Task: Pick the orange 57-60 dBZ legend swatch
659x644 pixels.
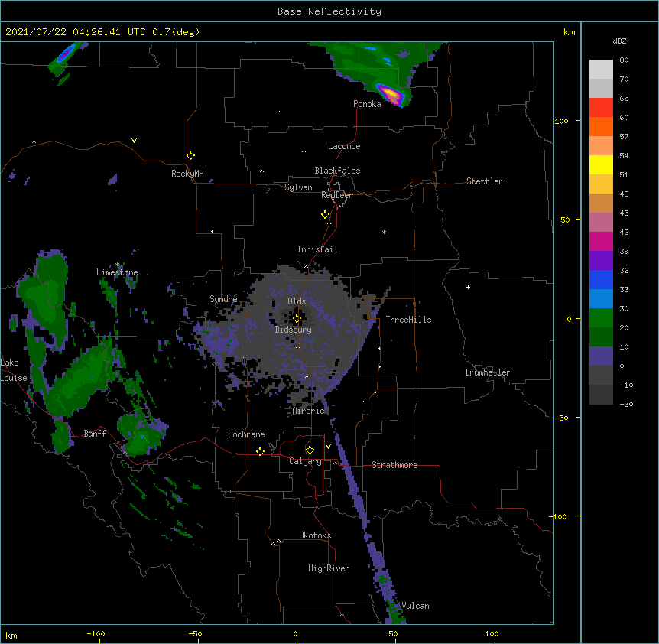Action: coord(601,126)
